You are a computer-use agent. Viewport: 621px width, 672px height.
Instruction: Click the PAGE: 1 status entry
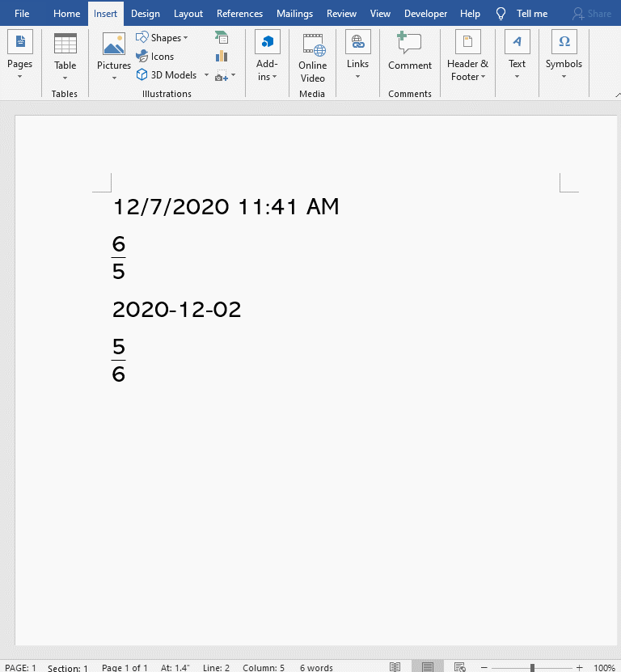(x=20, y=667)
